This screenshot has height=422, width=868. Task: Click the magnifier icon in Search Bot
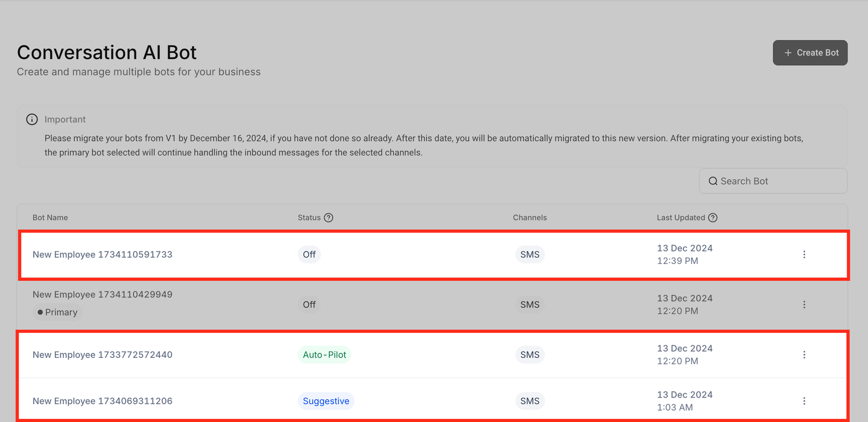(x=713, y=181)
